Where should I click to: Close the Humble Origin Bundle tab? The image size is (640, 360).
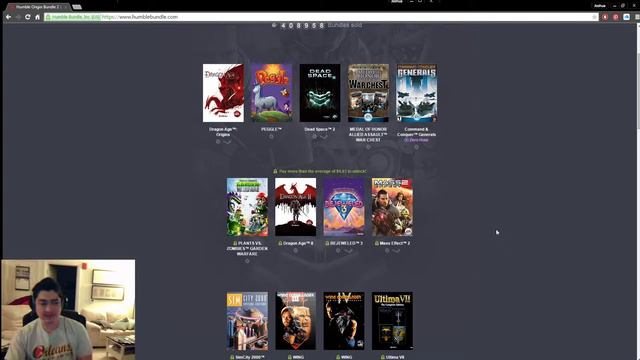pos(65,7)
